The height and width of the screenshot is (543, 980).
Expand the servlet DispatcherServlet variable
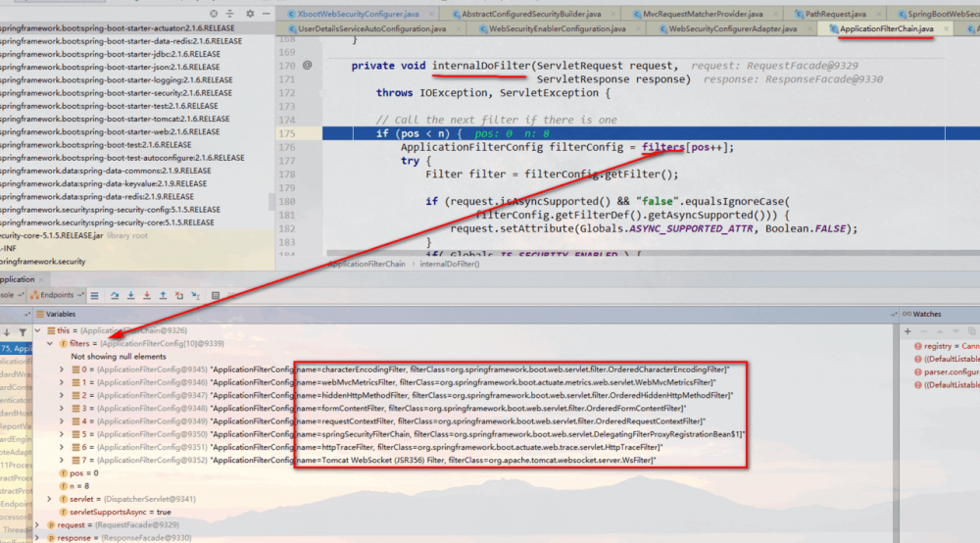tap(49, 499)
